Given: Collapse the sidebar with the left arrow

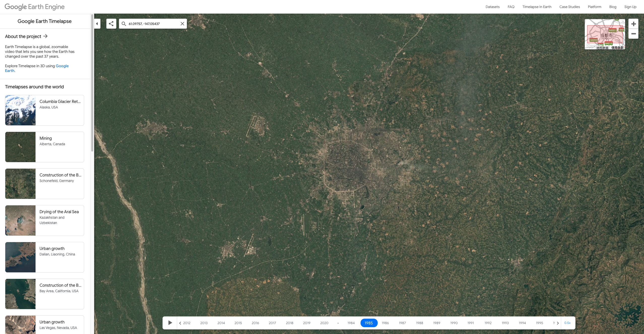Looking at the screenshot, I should click(97, 24).
